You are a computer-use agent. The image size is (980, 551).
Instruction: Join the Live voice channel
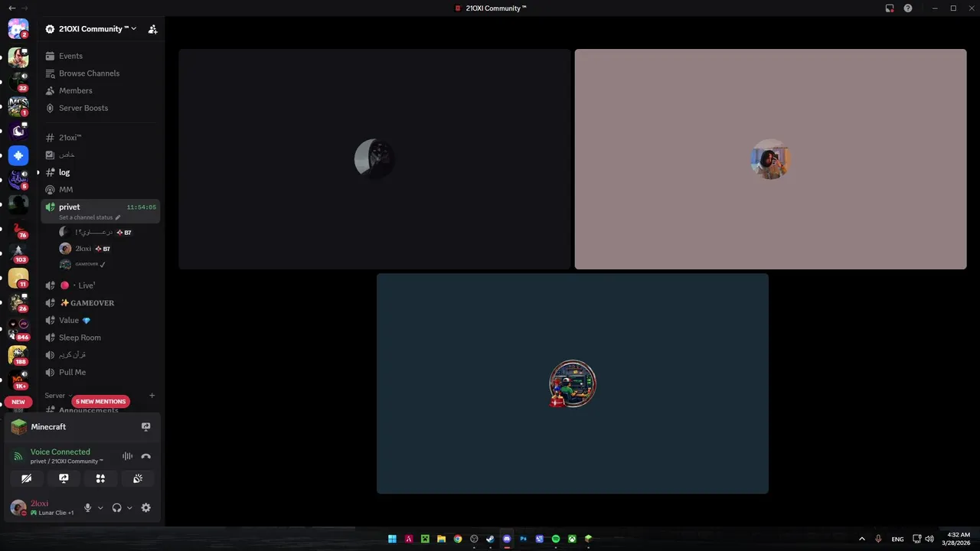(100, 285)
